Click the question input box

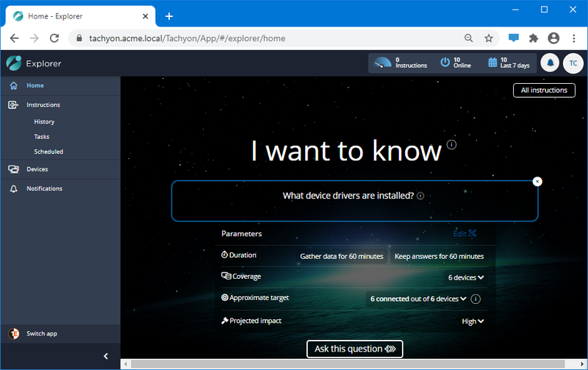coord(355,201)
